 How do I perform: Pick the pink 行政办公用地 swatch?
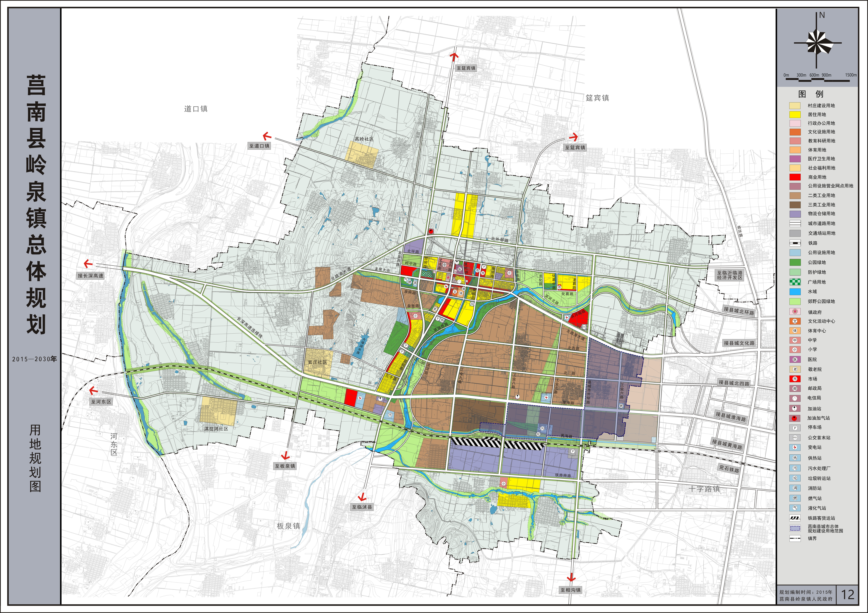pos(795,123)
